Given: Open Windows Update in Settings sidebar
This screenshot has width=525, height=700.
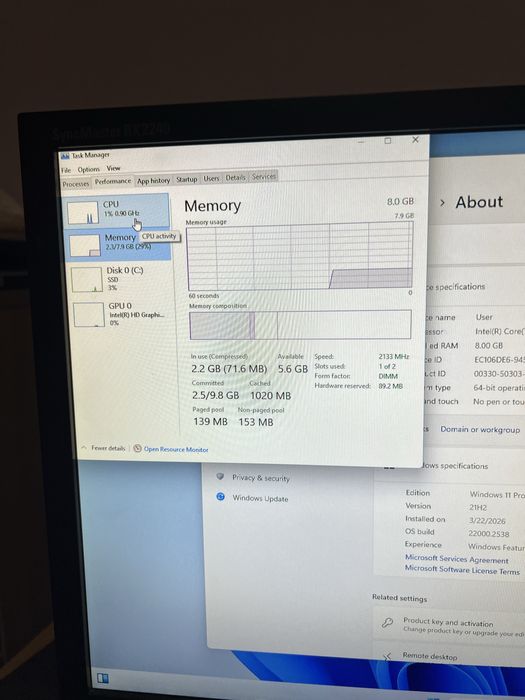Looking at the screenshot, I should 260,498.
